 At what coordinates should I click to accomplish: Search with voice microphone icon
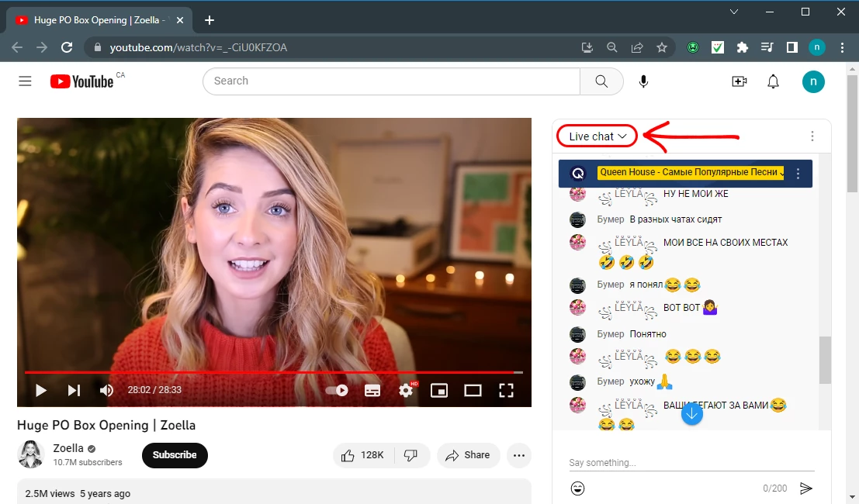643,81
